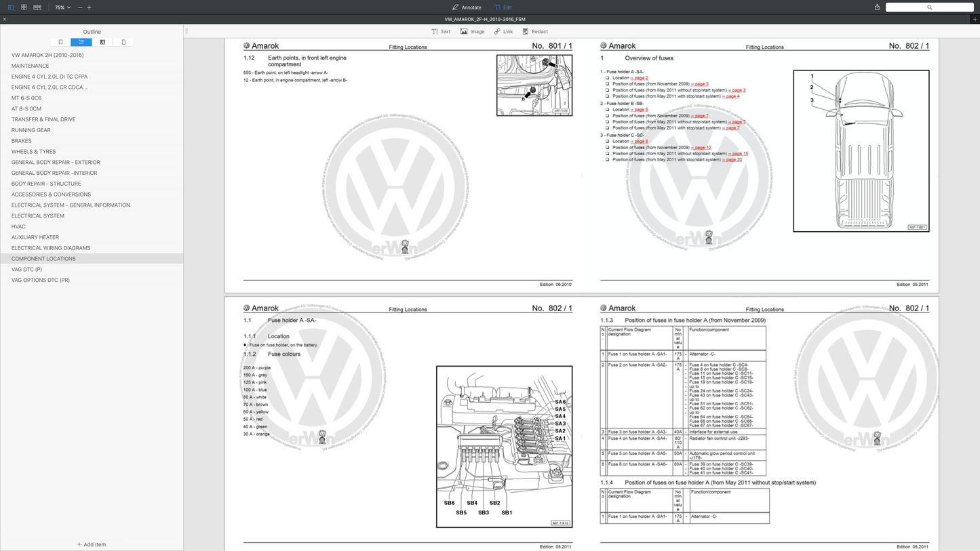Click the fuse holder SA/SB diagram image

tap(504, 447)
